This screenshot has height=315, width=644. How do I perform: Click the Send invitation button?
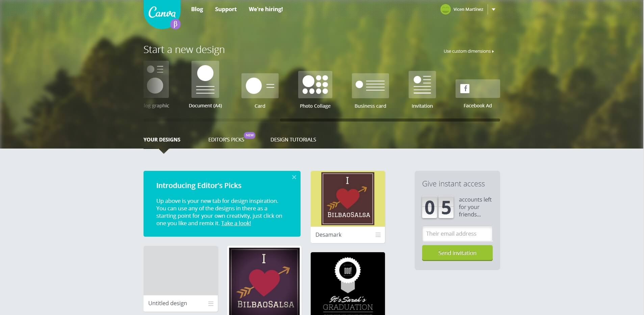pyautogui.click(x=457, y=253)
